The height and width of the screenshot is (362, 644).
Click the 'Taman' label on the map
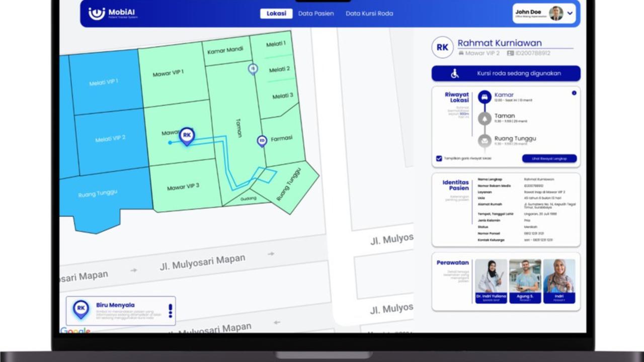[x=238, y=128]
